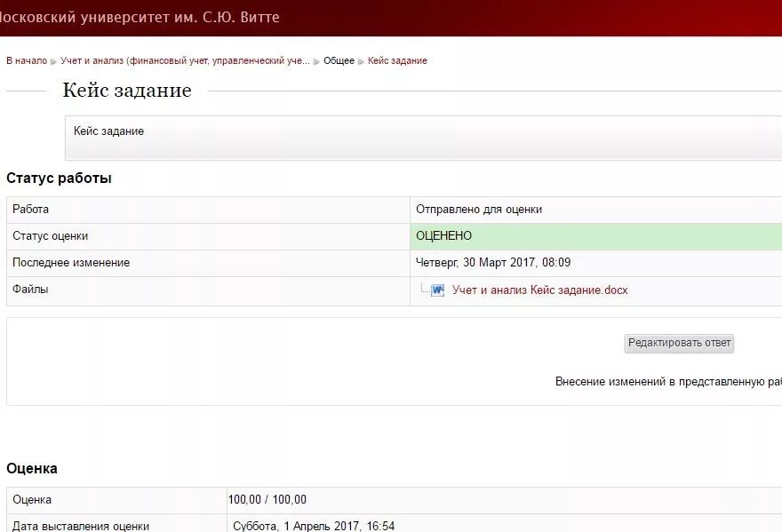The image size is (782, 532).
Task: Click the green 'ОЦЕНЕНО' status cell
Action: coord(596,236)
